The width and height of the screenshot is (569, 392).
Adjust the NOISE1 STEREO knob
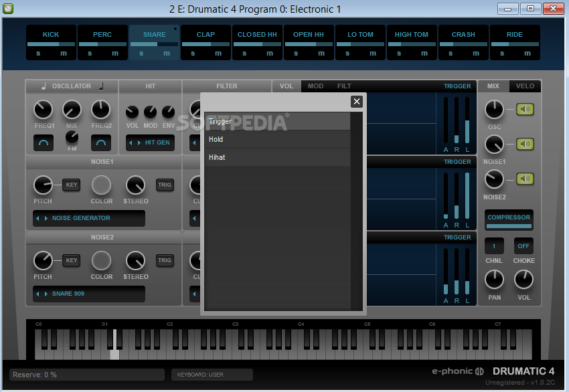[x=135, y=185]
